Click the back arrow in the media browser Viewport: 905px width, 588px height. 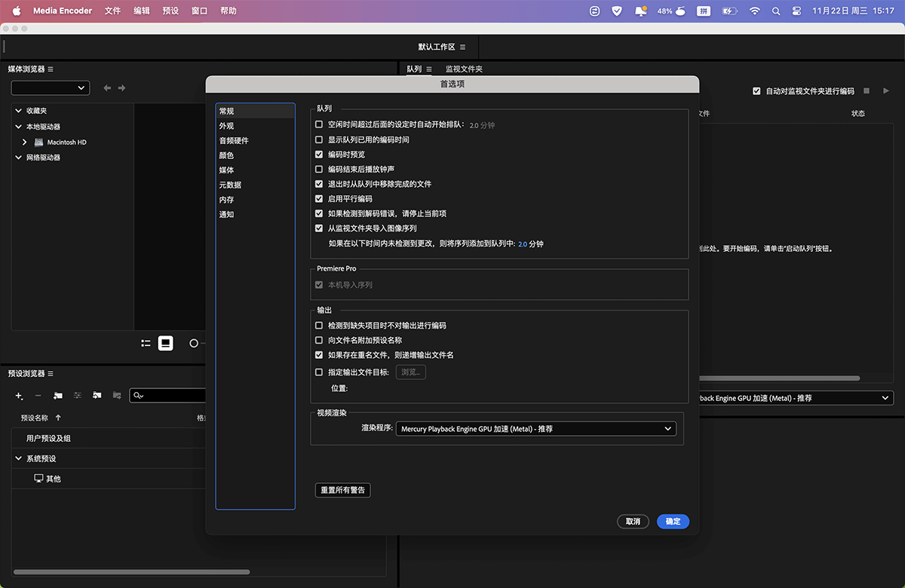(107, 88)
